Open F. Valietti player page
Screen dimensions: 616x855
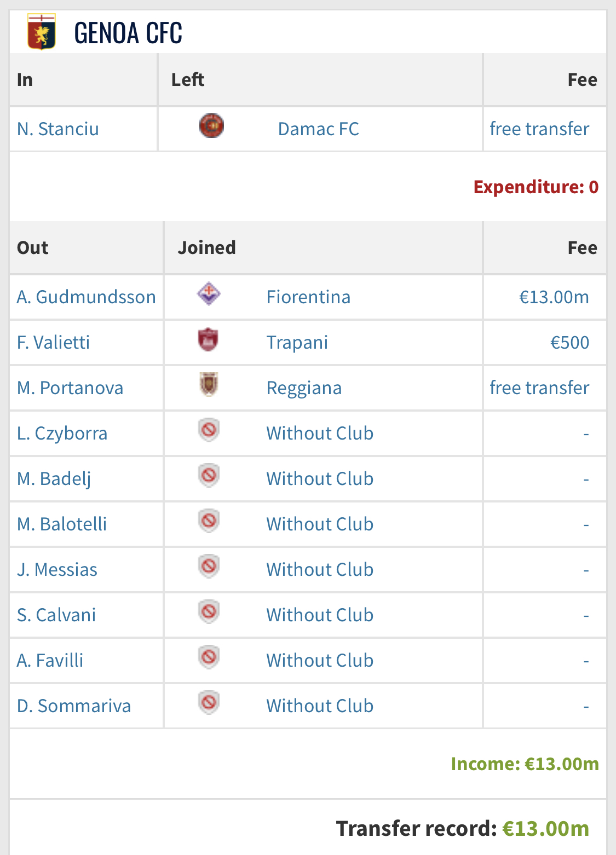coord(53,343)
